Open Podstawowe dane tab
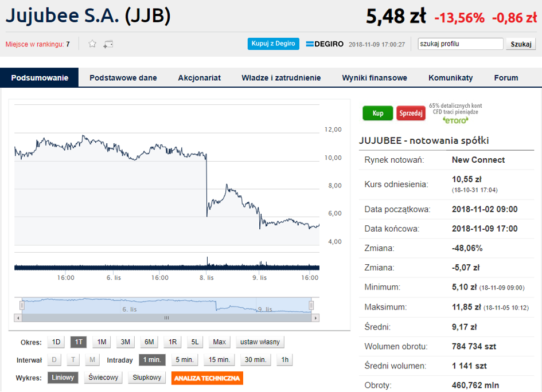This screenshot has width=542, height=392. tap(123, 78)
